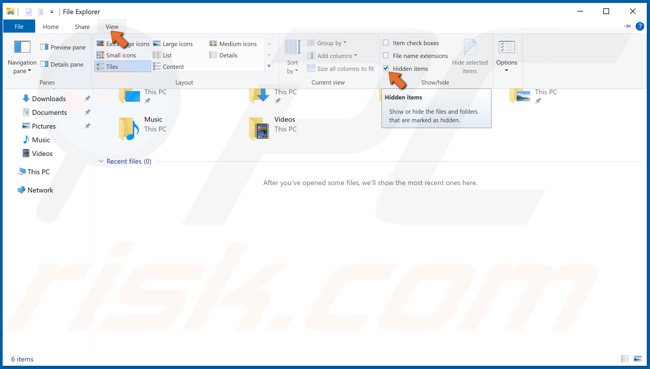Select Music in navigation pane
Screen dimensions: 650x369
click(41, 140)
